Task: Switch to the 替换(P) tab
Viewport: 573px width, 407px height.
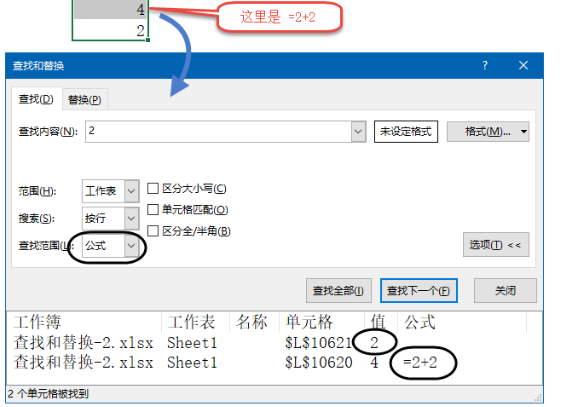Action: pos(85,99)
